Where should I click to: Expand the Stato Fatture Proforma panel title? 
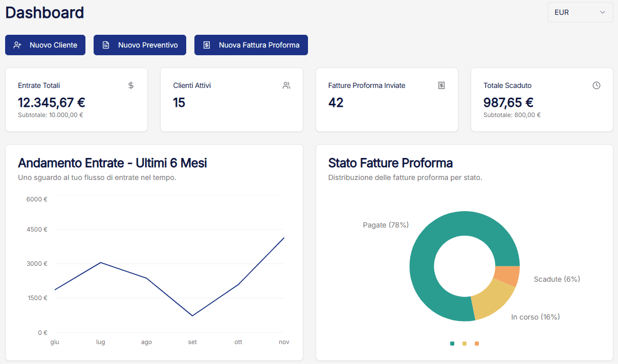point(390,163)
